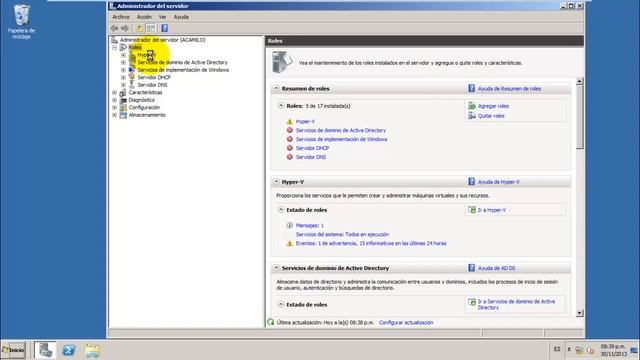Open the Eventos: 1 de advertencia link

[x=371, y=243]
